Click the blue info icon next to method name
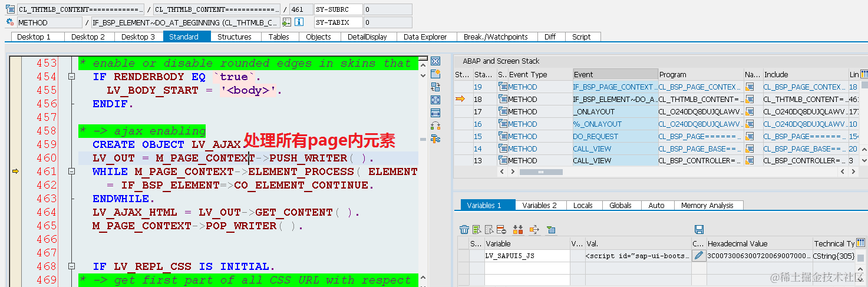The width and height of the screenshot is (868, 287). (x=299, y=22)
